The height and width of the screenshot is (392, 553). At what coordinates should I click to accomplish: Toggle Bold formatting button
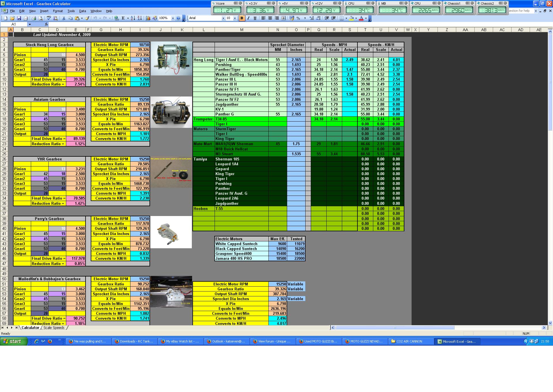pos(242,18)
